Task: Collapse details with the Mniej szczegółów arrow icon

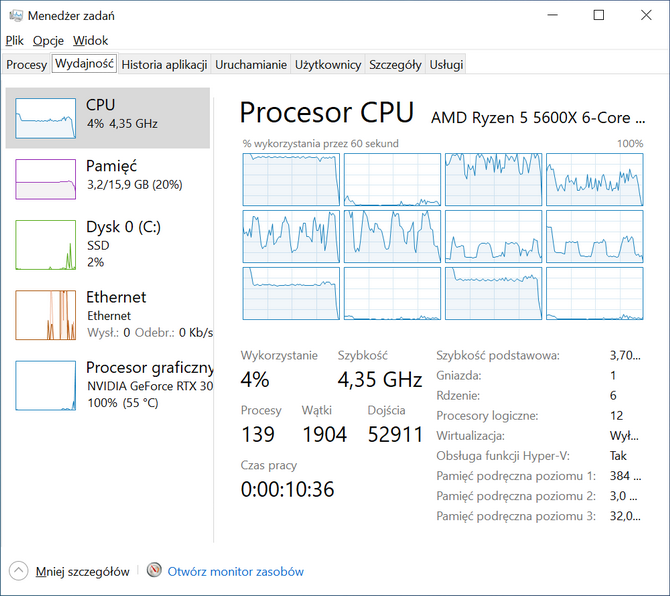Action: 18,571
